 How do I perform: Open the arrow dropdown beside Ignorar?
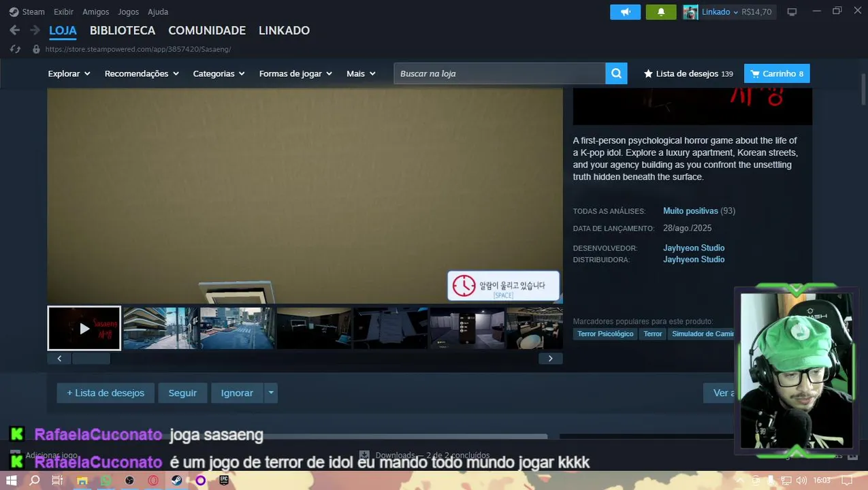click(x=271, y=393)
